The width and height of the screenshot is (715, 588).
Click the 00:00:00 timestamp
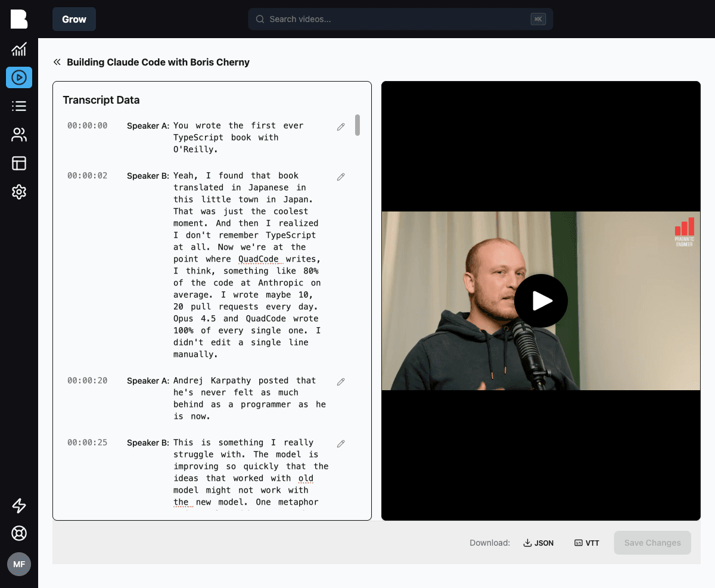[x=88, y=126]
